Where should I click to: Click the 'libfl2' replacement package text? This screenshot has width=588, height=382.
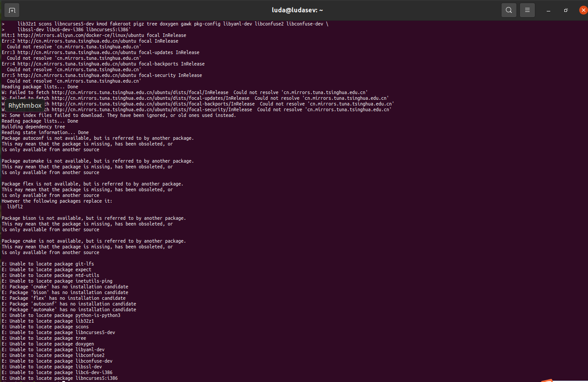point(15,207)
